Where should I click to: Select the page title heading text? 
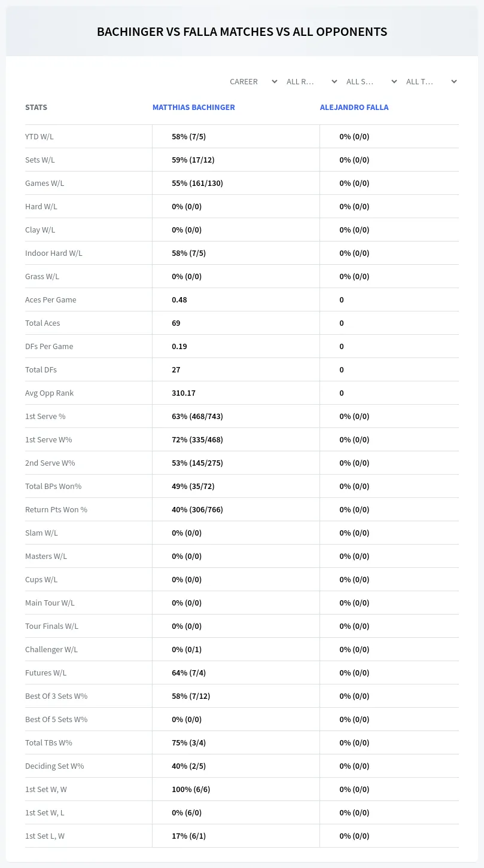(242, 32)
